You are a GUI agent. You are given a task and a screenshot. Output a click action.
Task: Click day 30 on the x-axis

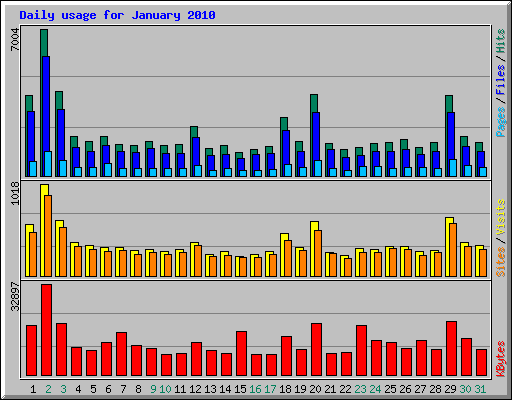click(465, 389)
